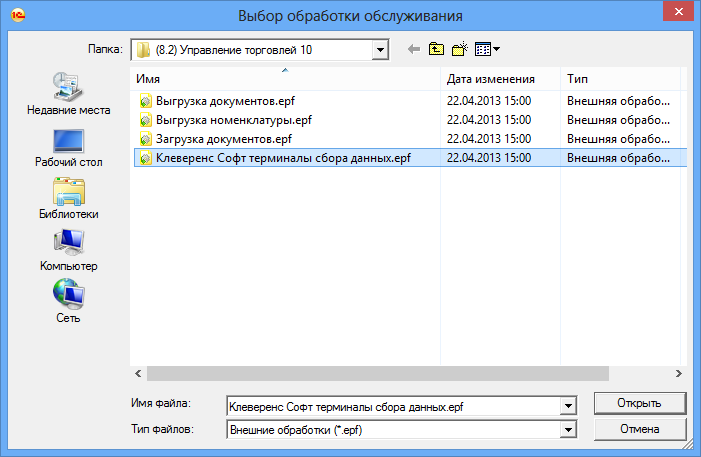Screen dimensions: 701x457
Task: Sort by the Имя column header
Action: [x=285, y=79]
